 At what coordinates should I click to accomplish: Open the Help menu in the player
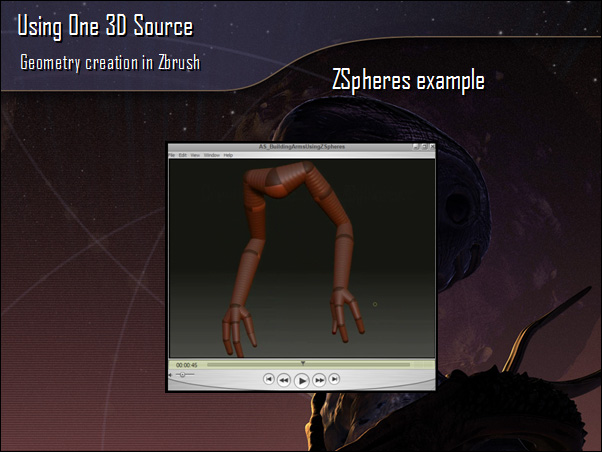point(228,155)
